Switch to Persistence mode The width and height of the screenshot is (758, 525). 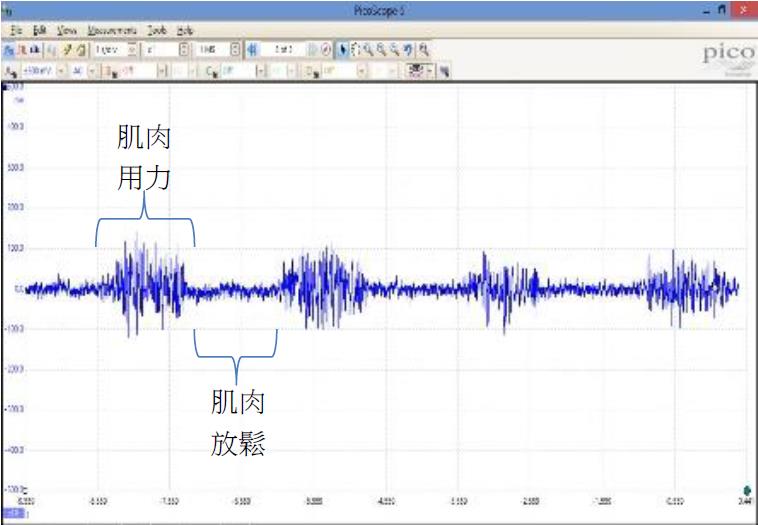[x=22, y=50]
